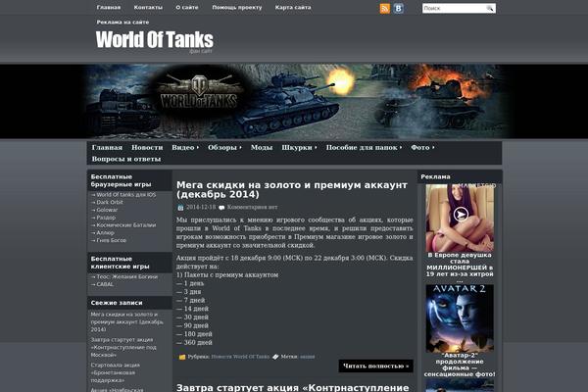
Task: Open World Of tanks для IOS link
Action: 126,195
